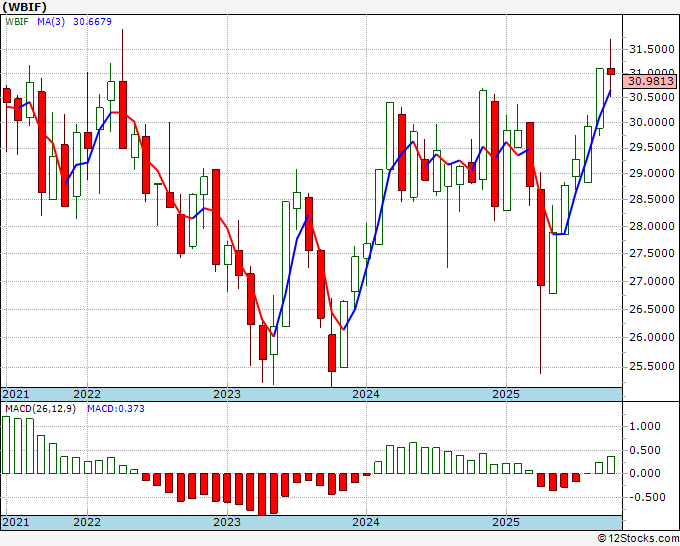Click 2021 on the MACD panel timeline
This screenshot has height=546, width=680.
click(x=16, y=522)
